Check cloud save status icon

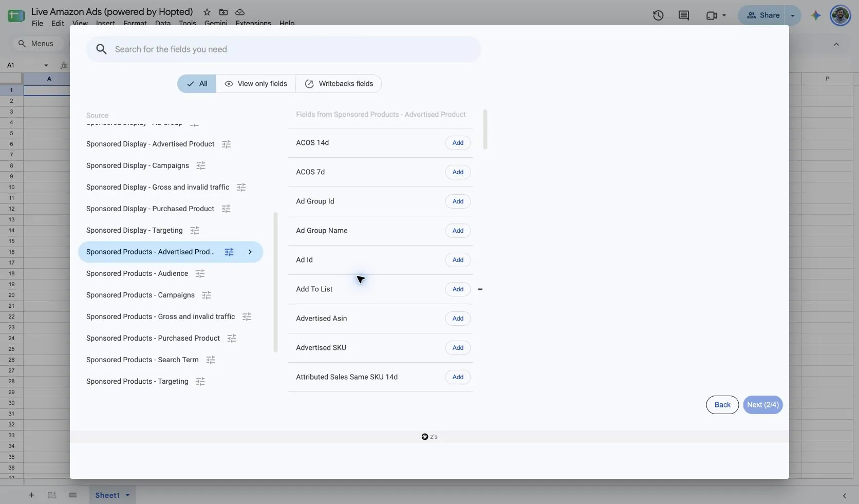(x=240, y=12)
